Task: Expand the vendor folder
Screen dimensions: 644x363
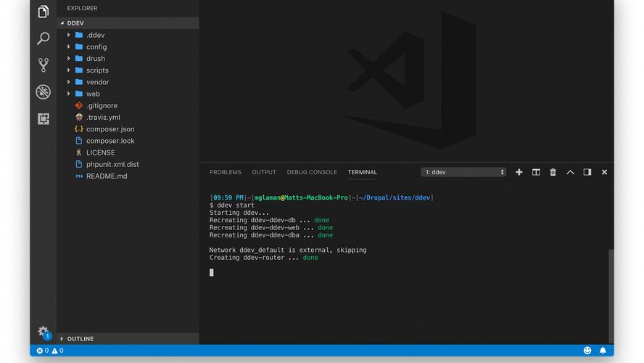Action: click(69, 82)
